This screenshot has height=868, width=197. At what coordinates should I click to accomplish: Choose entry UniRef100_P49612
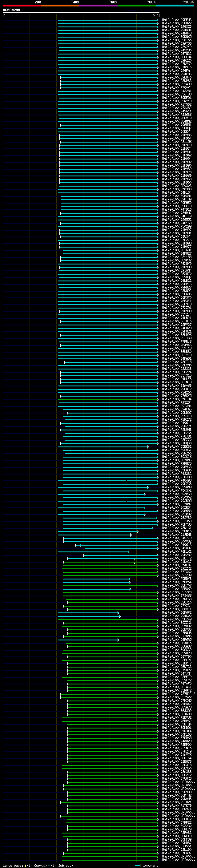click(x=177, y=423)
